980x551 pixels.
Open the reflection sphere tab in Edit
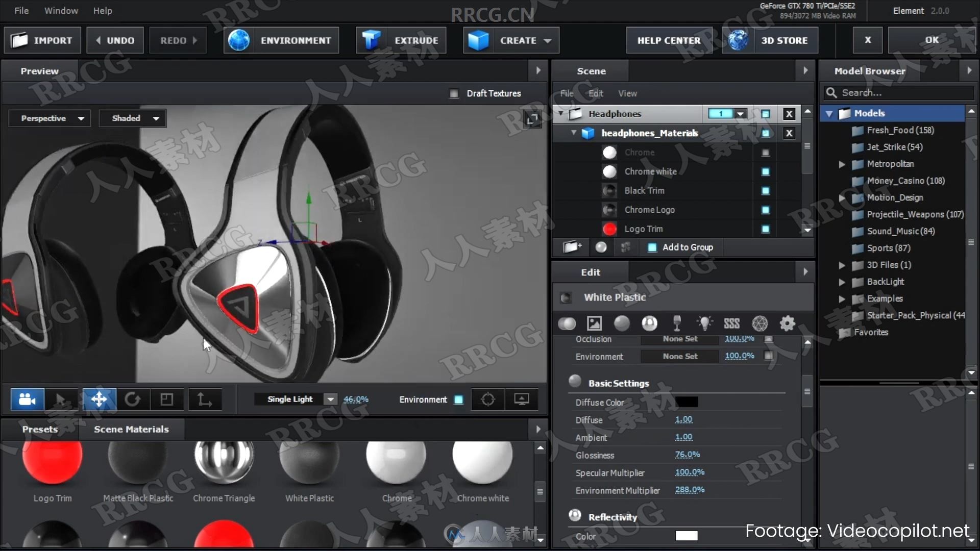649,323
